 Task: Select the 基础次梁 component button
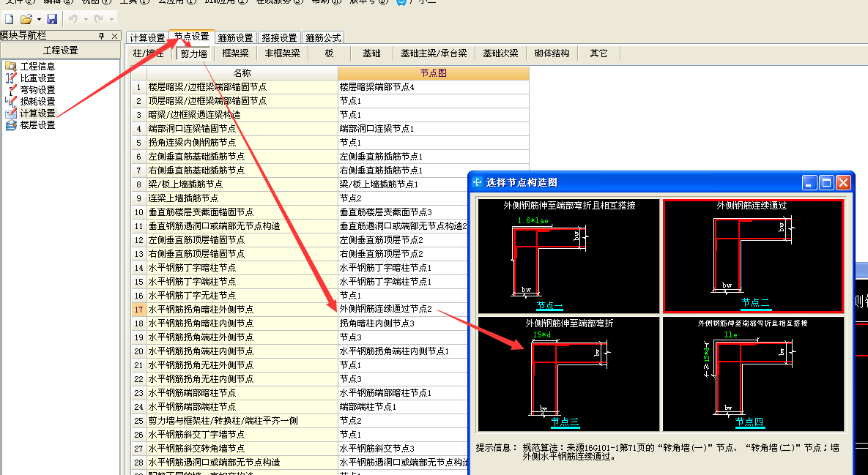click(500, 53)
